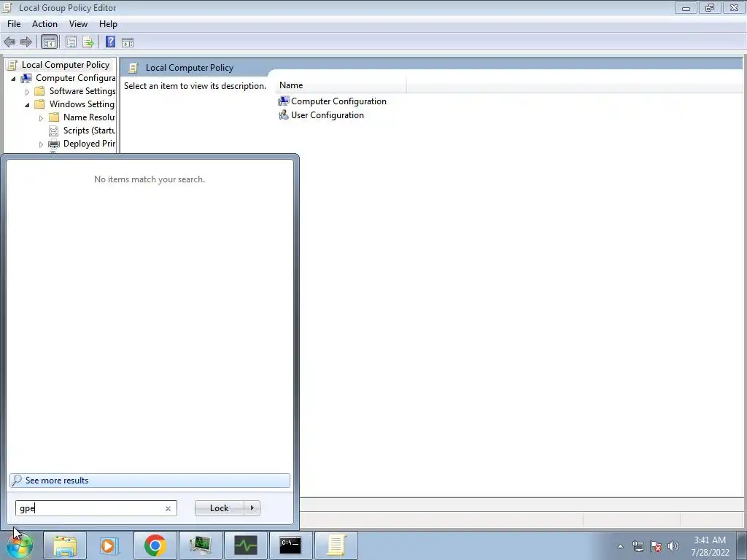The width and height of the screenshot is (747, 560).
Task: Open the shutdown options arrow beside Lock
Action: coord(252,508)
